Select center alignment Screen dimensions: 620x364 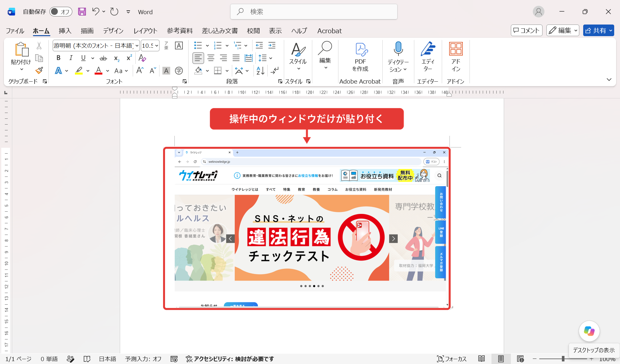tap(211, 58)
